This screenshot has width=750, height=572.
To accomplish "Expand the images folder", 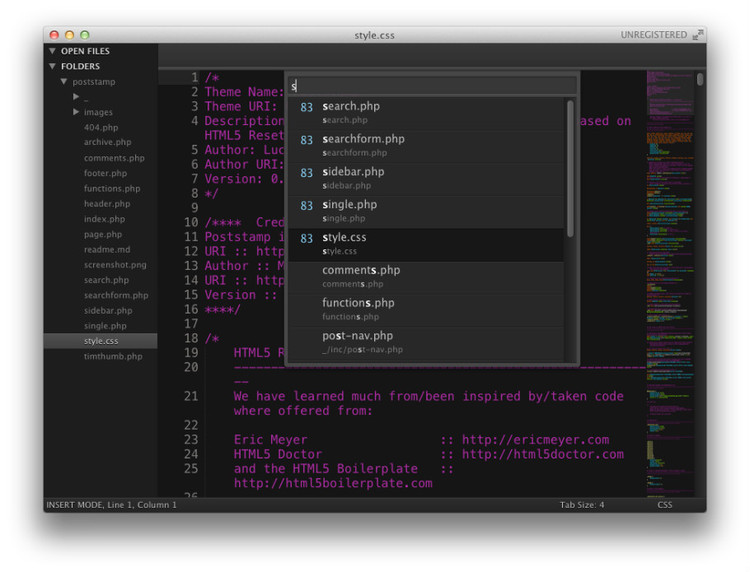I will [x=76, y=112].
